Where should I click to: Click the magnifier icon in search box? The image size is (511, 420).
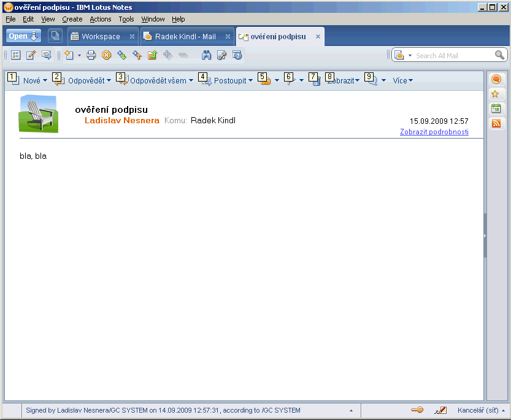point(500,55)
